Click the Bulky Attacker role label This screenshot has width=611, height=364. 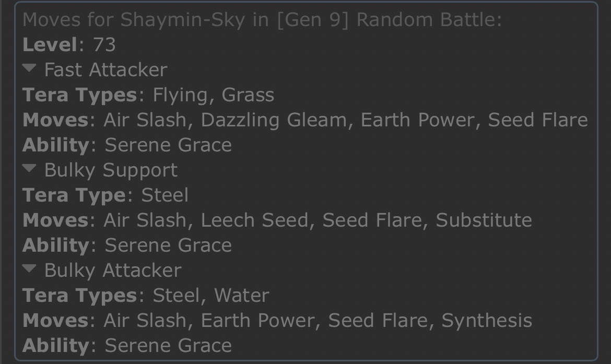113,270
